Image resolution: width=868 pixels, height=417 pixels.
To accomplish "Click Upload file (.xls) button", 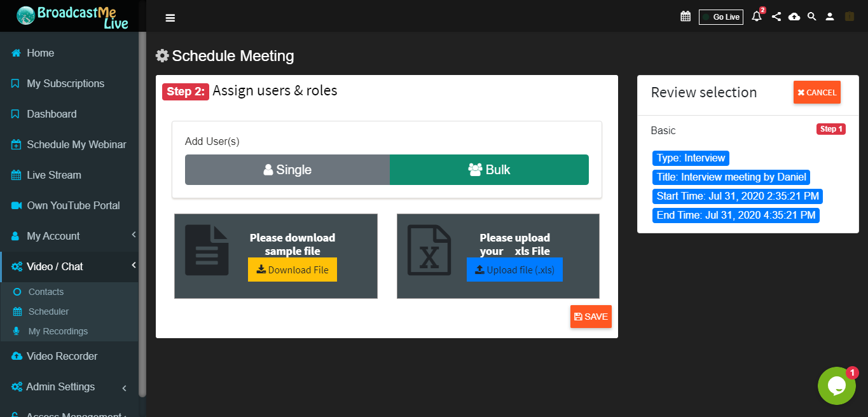I will pyautogui.click(x=514, y=270).
